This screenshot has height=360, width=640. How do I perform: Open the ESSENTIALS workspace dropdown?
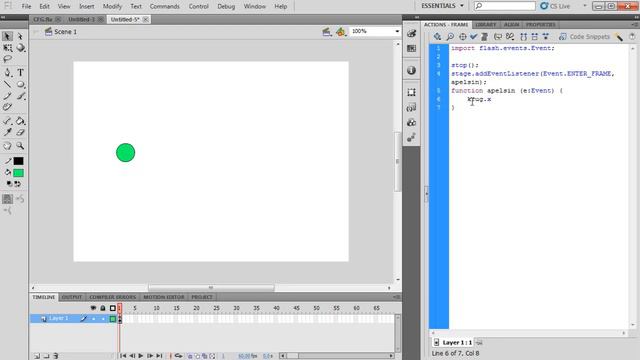[x=443, y=6]
